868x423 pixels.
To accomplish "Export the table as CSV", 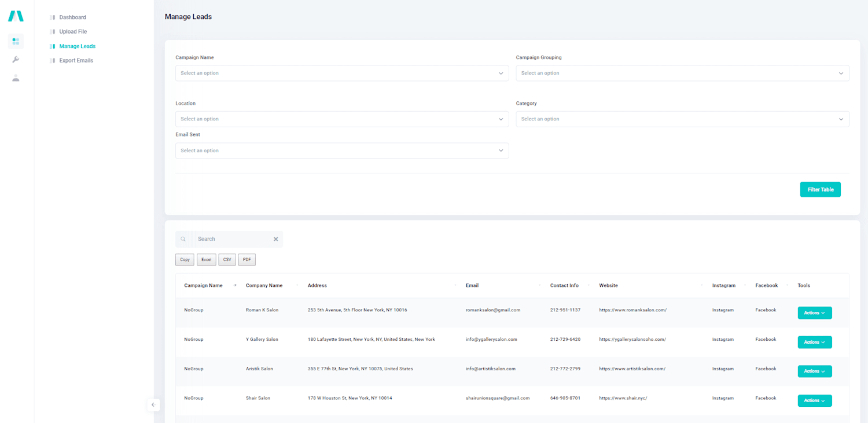I will (227, 260).
